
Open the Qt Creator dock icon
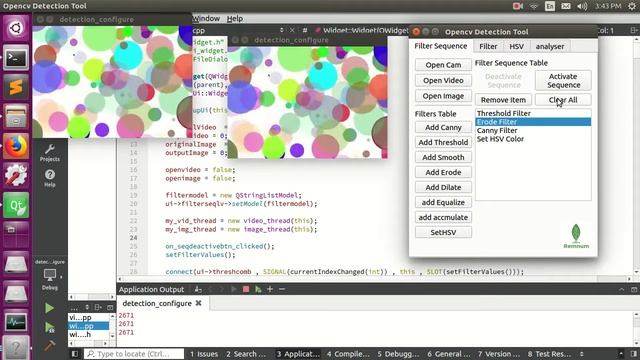point(16,205)
